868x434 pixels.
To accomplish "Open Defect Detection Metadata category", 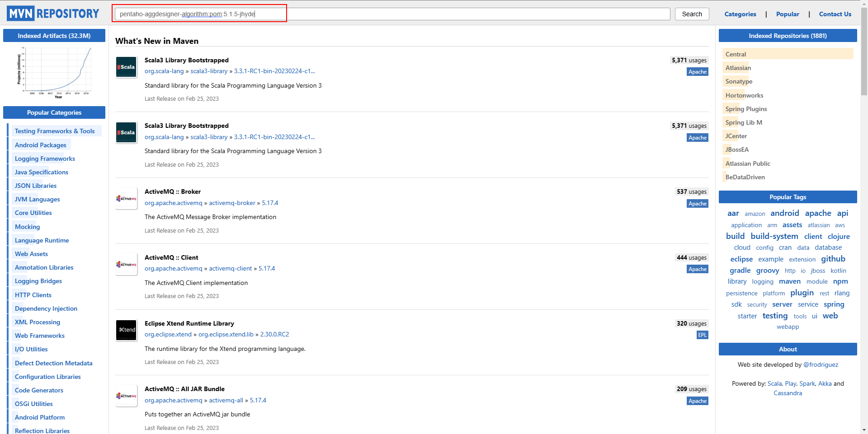I will pos(53,363).
